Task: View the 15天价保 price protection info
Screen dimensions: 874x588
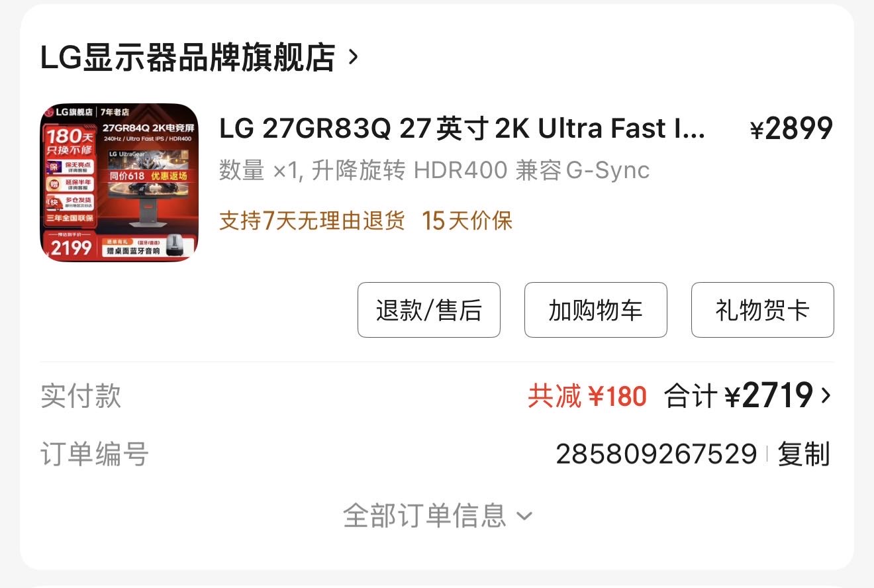Action: [467, 220]
